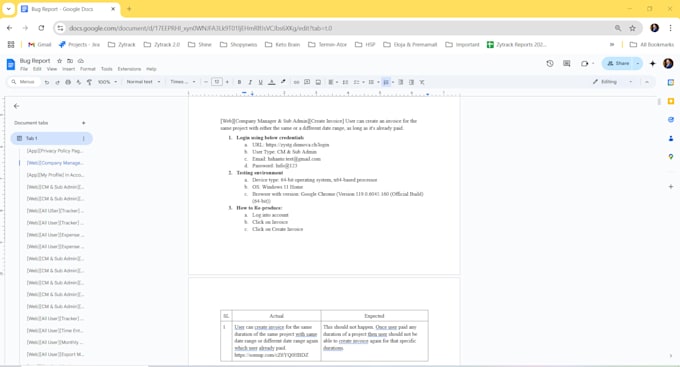
Task: Select the Paint format tool
Action: coord(89,82)
